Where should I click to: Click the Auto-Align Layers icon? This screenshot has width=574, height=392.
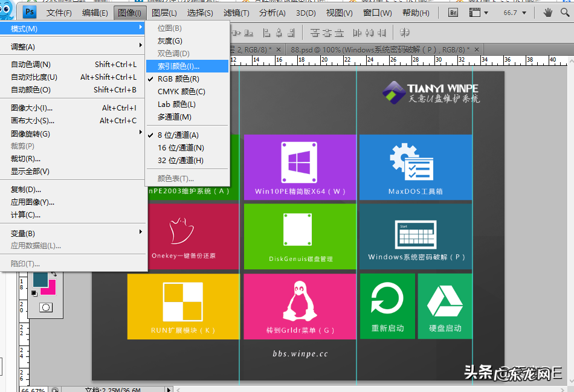point(405,32)
